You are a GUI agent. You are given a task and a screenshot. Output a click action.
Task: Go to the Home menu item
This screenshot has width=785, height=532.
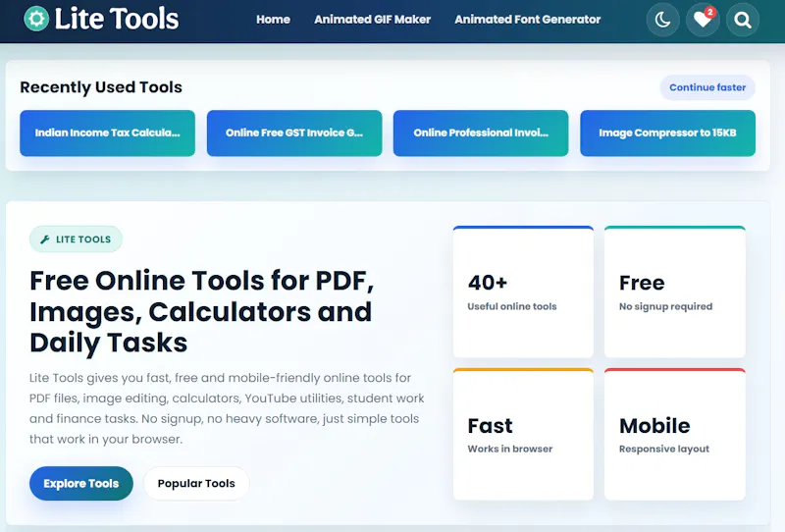tap(274, 20)
